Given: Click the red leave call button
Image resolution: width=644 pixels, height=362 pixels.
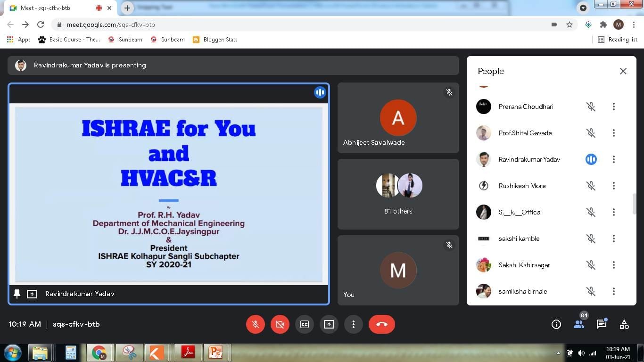Looking at the screenshot, I should click(x=381, y=324).
